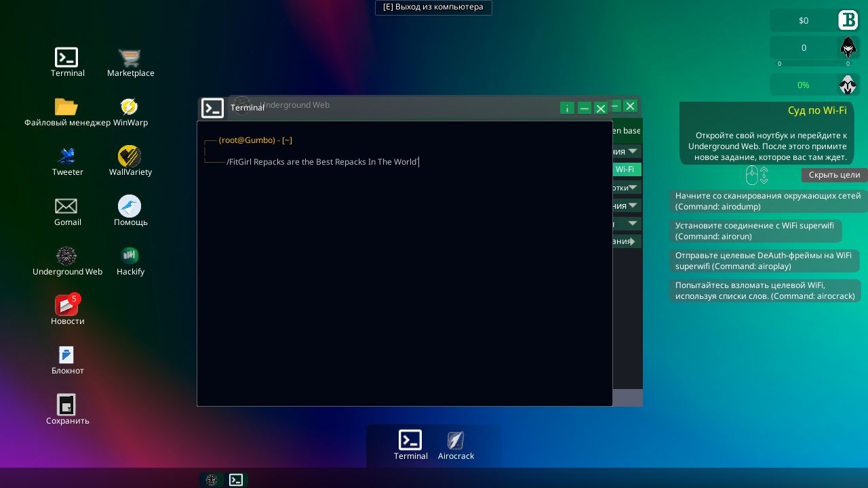Open WallVariety desktop icon
The height and width of the screenshot is (488, 868).
(129, 157)
